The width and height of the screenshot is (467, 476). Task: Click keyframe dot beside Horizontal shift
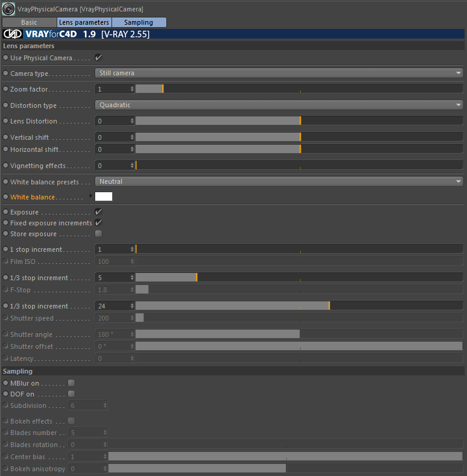point(5,149)
